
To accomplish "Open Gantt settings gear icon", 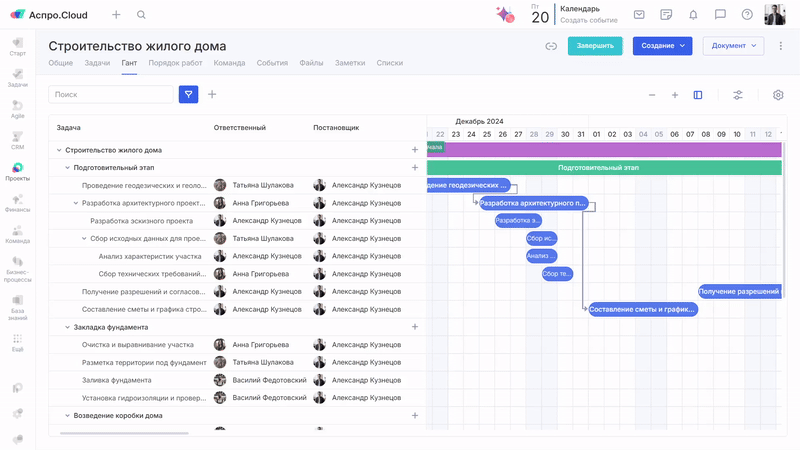I will coord(778,95).
